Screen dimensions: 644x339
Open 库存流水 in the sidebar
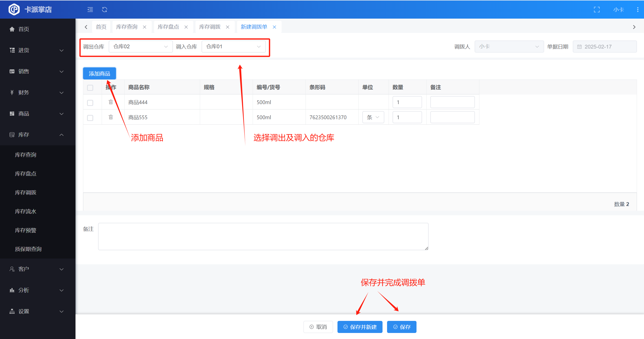pos(26,211)
